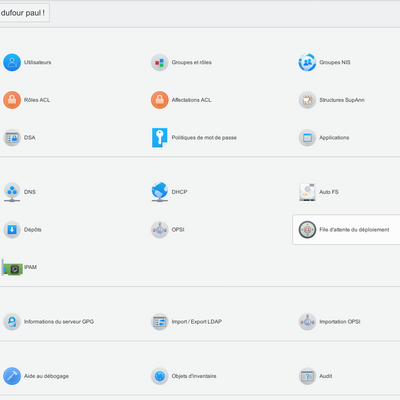The height and width of the screenshot is (400, 400).
Task: Open the Applications icon
Action: coord(307,138)
